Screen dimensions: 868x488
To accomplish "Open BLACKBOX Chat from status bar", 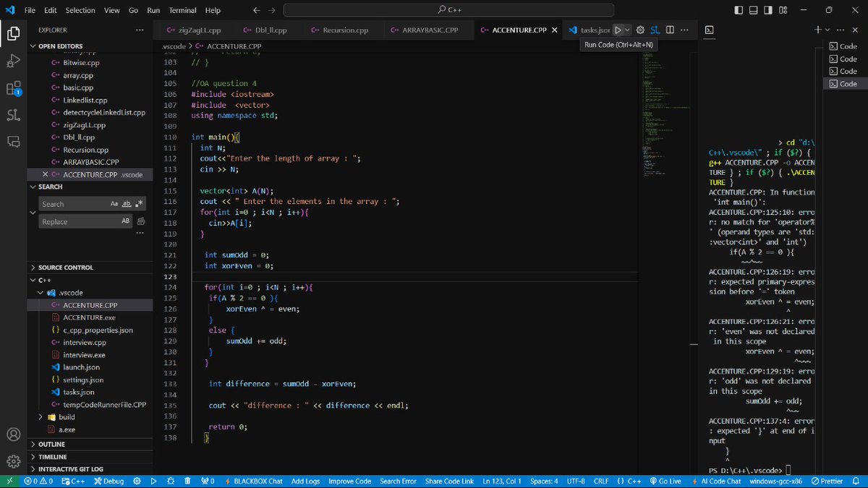I will [252, 481].
